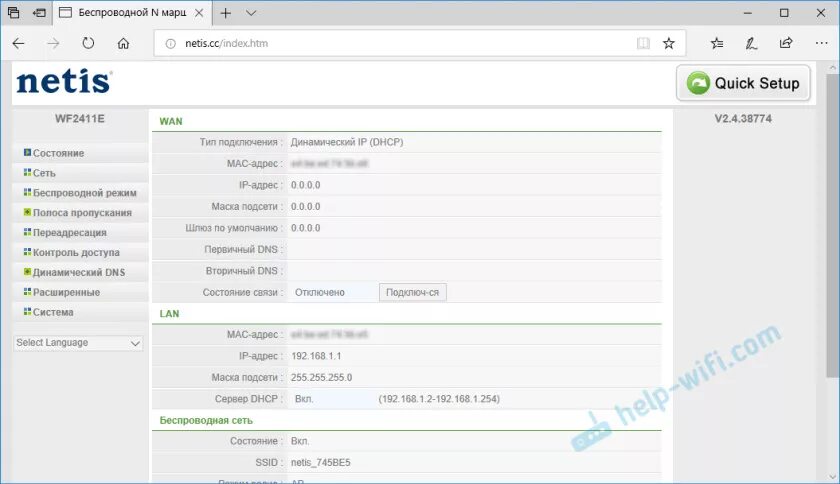Click the Отключено connection status
840x484 pixels.
click(320, 293)
